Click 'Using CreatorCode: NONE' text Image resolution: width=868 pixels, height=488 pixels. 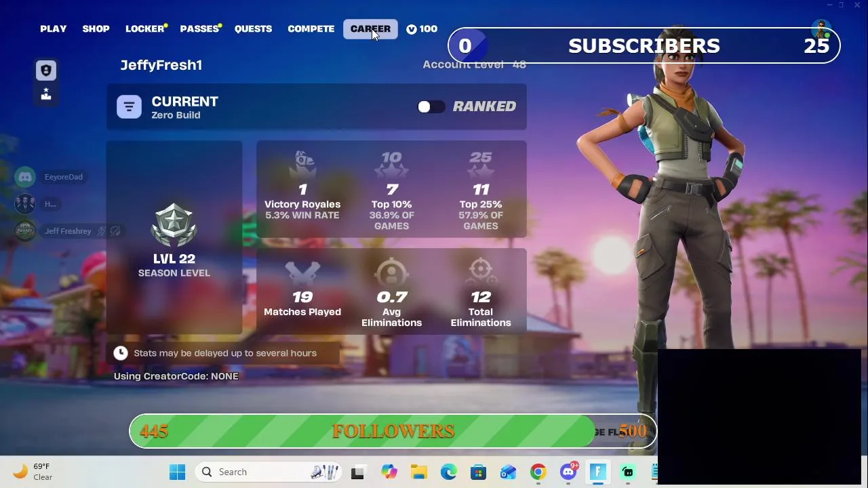pos(176,376)
